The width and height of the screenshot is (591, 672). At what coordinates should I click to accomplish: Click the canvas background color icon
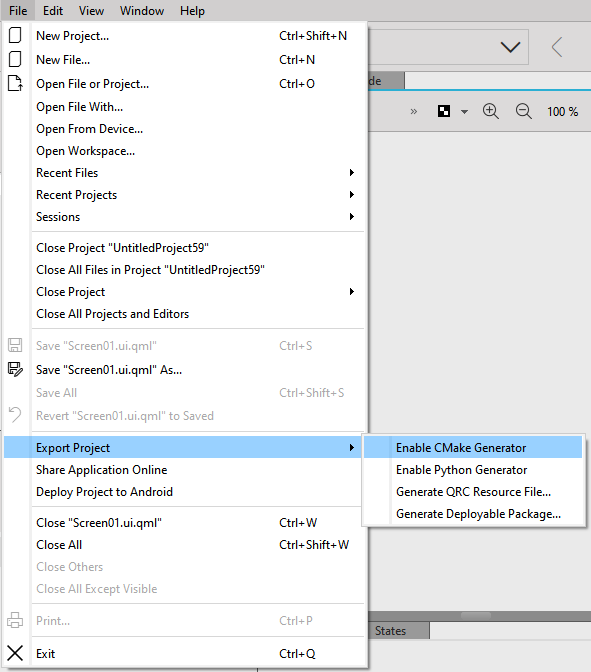tap(444, 111)
